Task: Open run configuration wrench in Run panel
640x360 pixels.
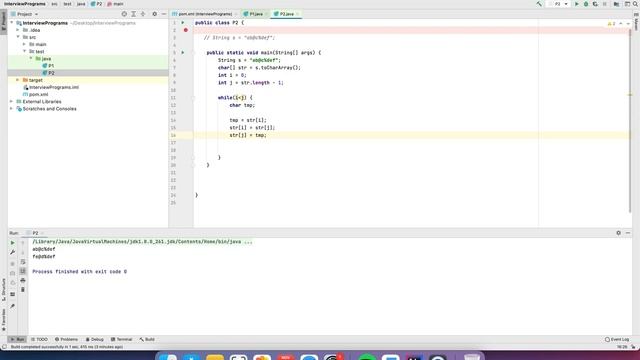Action: click(12, 252)
